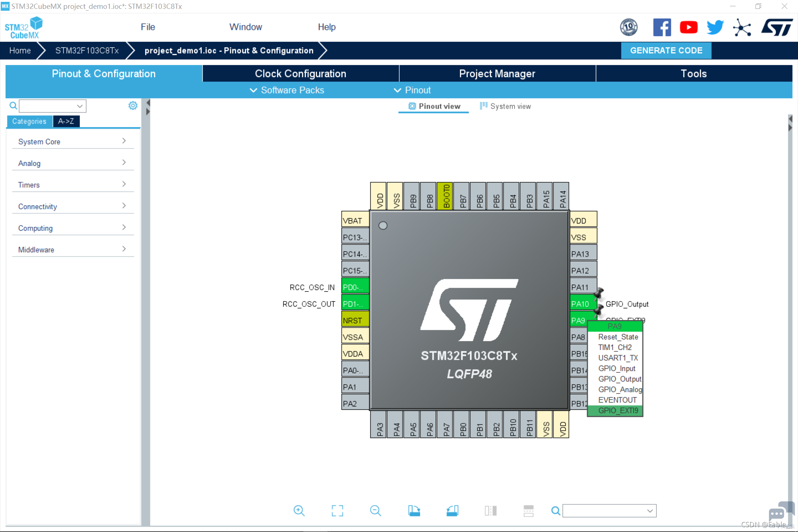Click the rotate clockwise icon
798x532 pixels.
(x=414, y=511)
